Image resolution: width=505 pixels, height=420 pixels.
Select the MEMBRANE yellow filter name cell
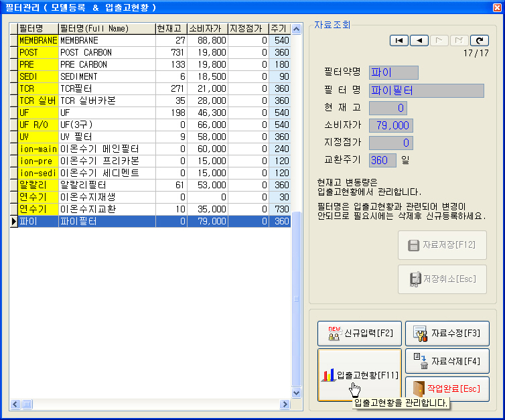[x=38, y=41]
